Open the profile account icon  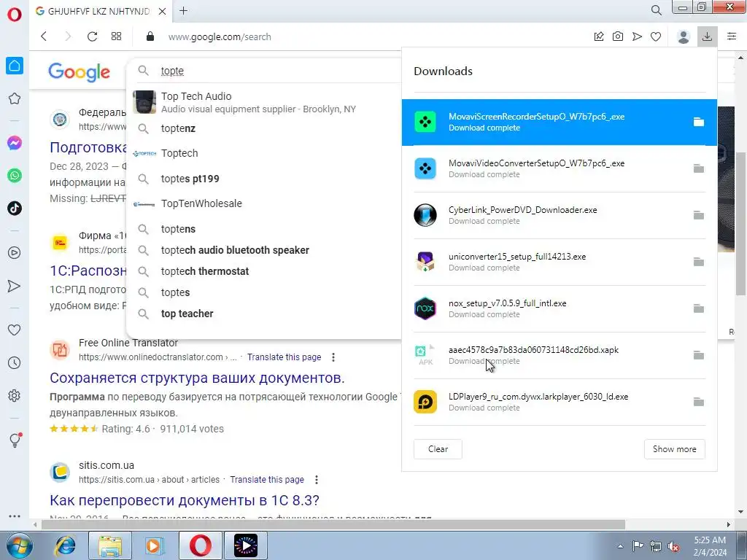(683, 36)
